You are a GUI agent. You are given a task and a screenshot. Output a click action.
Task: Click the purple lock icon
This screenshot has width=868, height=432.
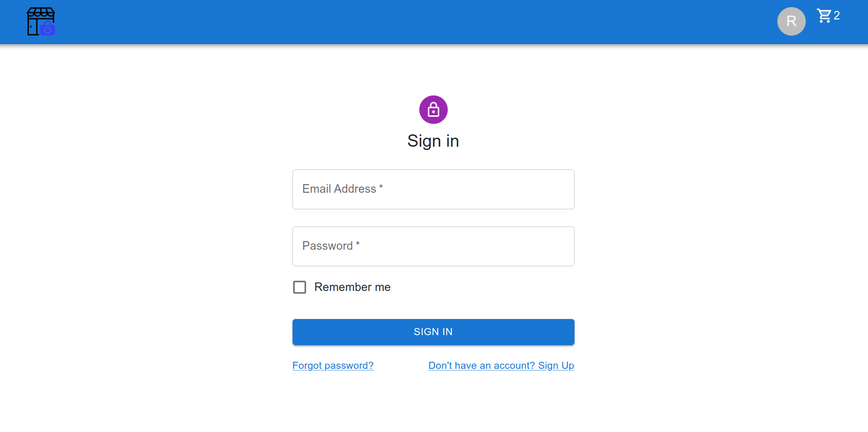pyautogui.click(x=433, y=110)
